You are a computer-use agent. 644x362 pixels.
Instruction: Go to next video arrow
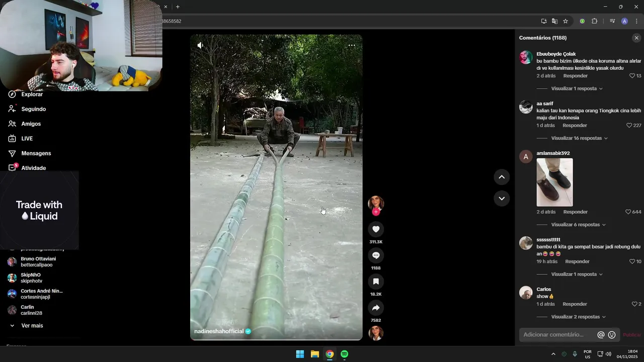click(x=502, y=199)
